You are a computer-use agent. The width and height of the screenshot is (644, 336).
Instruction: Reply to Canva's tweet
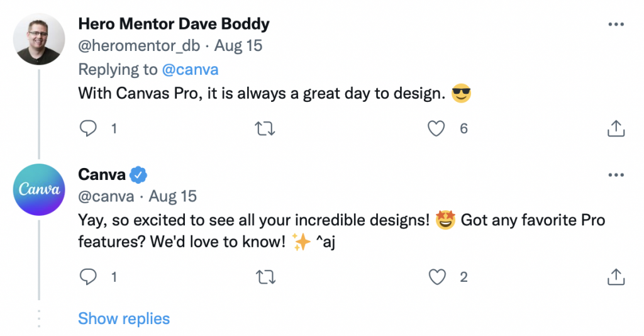coord(89,276)
